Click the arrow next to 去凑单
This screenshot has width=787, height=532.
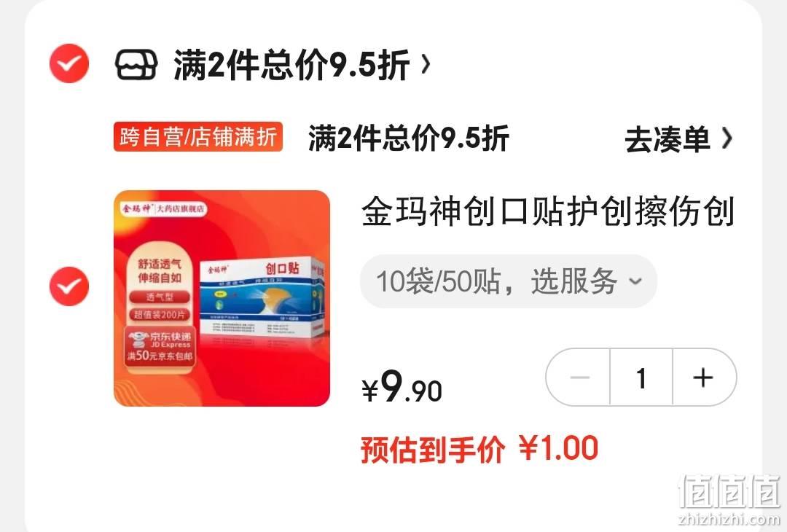tap(727, 138)
